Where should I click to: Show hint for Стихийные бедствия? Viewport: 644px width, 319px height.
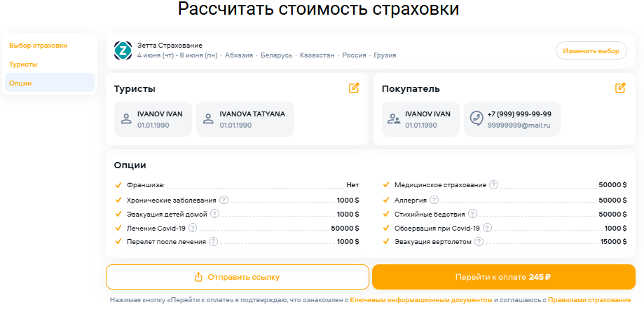(472, 214)
